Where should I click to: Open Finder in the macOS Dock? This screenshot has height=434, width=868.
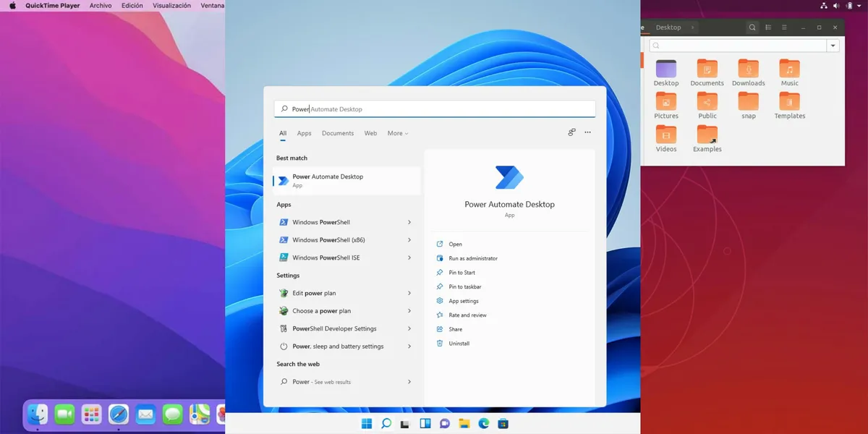point(38,414)
